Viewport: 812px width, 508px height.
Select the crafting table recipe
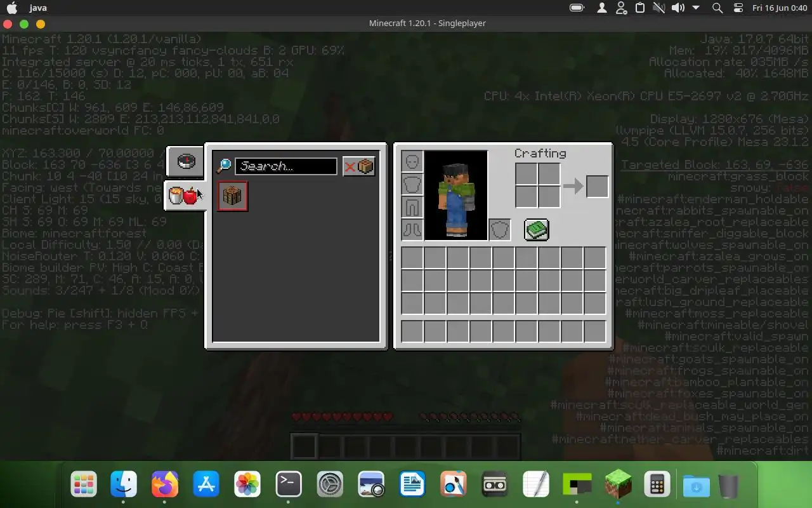pos(232,196)
